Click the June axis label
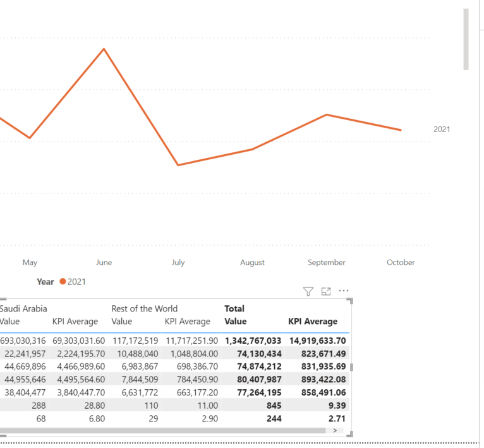This screenshot has height=448, width=484. pos(104,262)
